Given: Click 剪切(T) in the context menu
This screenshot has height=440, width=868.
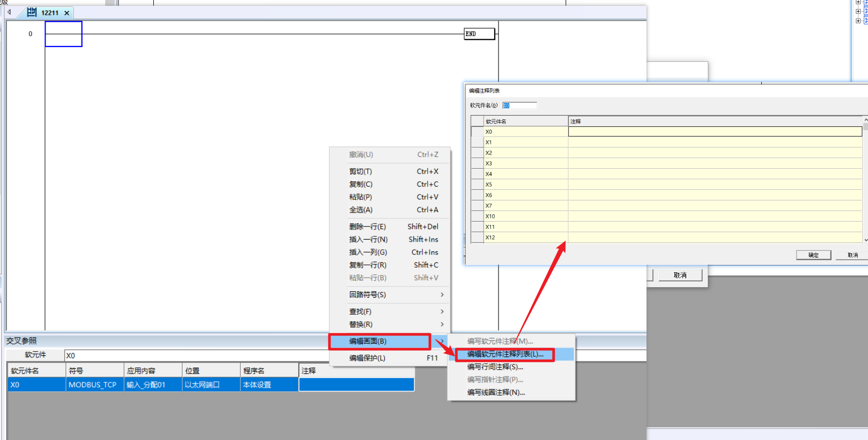Looking at the screenshot, I should [361, 171].
